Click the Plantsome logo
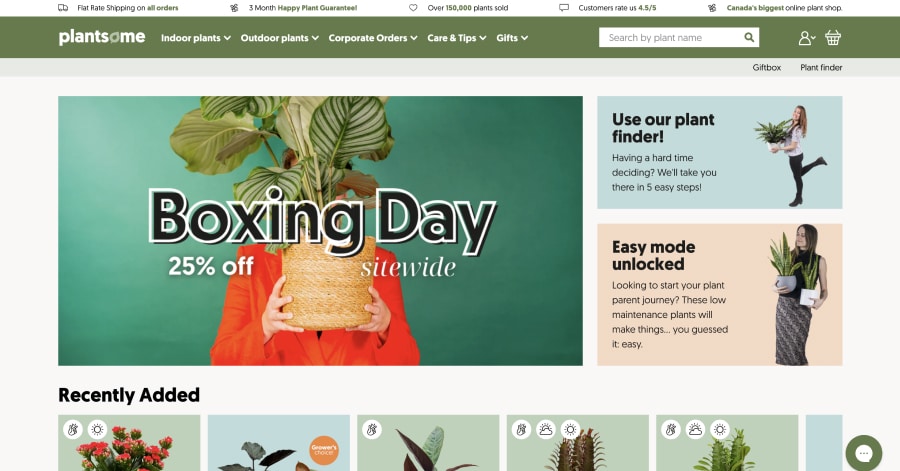This screenshot has width=900, height=471. coord(102,37)
